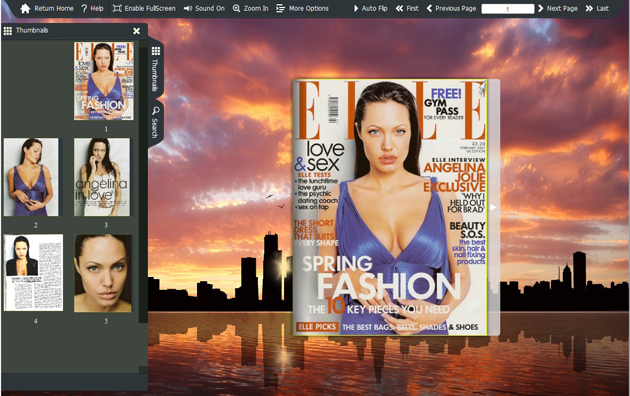Click the right-edge flip arrow on magazine
The width and height of the screenshot is (630, 396).
493,207
